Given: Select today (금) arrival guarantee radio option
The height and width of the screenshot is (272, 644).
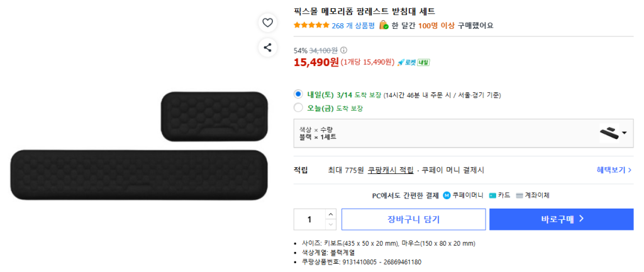Looking at the screenshot, I should pyautogui.click(x=299, y=108).
